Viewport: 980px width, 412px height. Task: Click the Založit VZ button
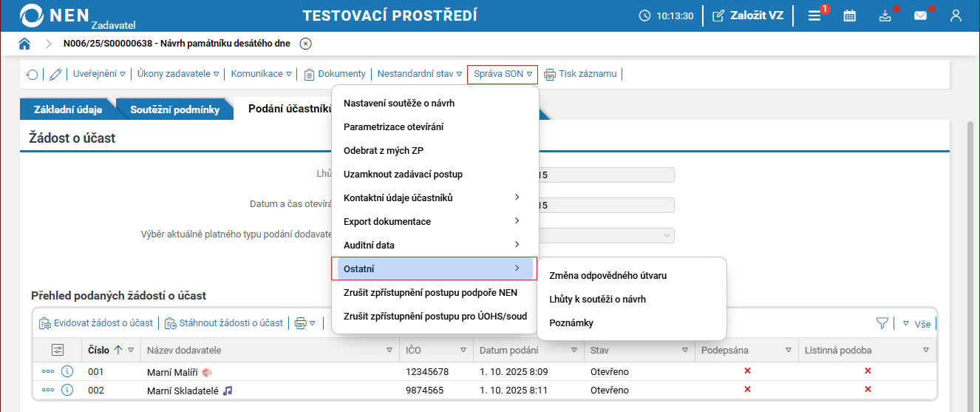(x=747, y=16)
